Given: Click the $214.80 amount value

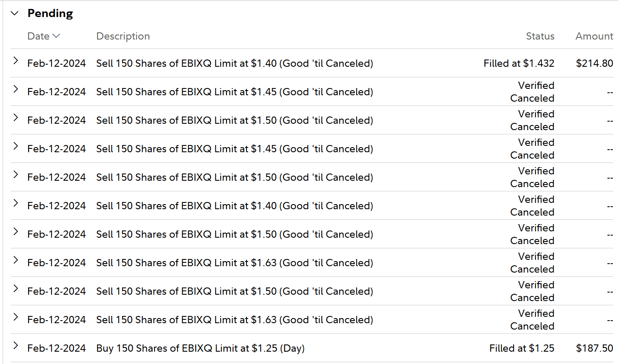Looking at the screenshot, I should click(594, 63).
